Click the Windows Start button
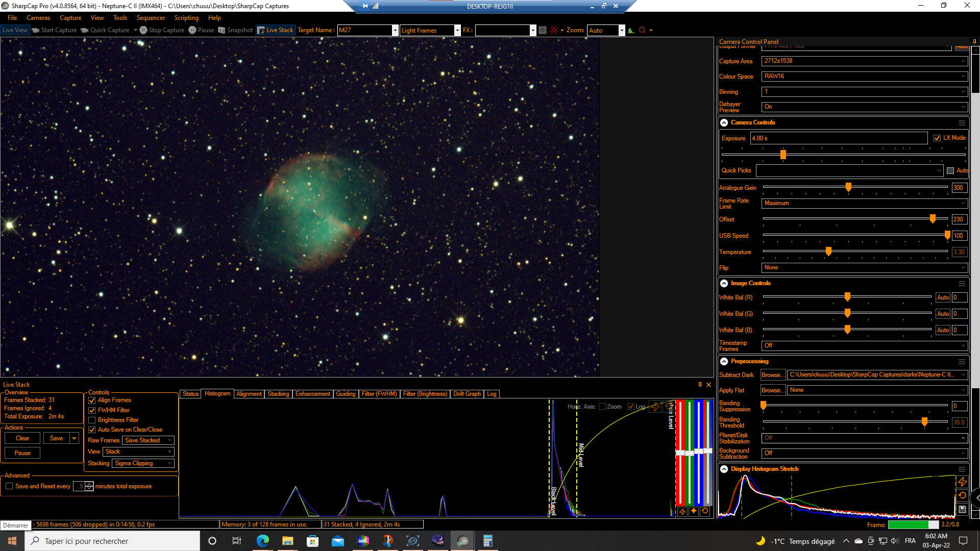This screenshot has width=980, height=551. (12, 541)
